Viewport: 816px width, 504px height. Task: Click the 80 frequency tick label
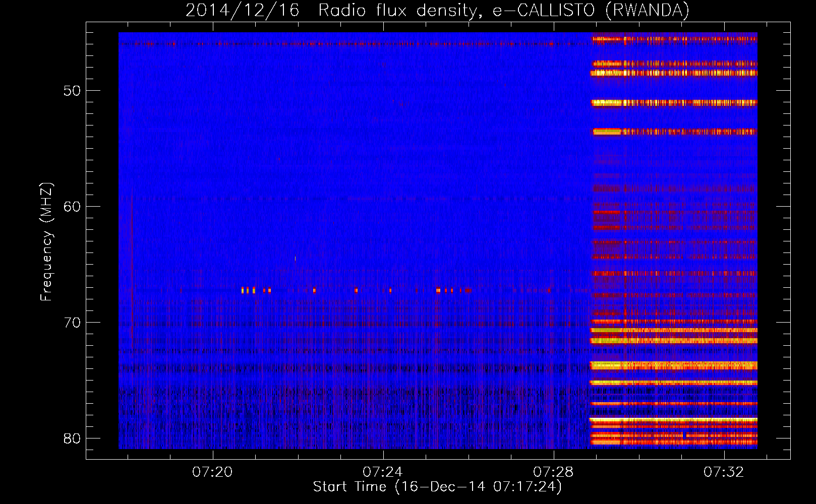click(x=72, y=438)
